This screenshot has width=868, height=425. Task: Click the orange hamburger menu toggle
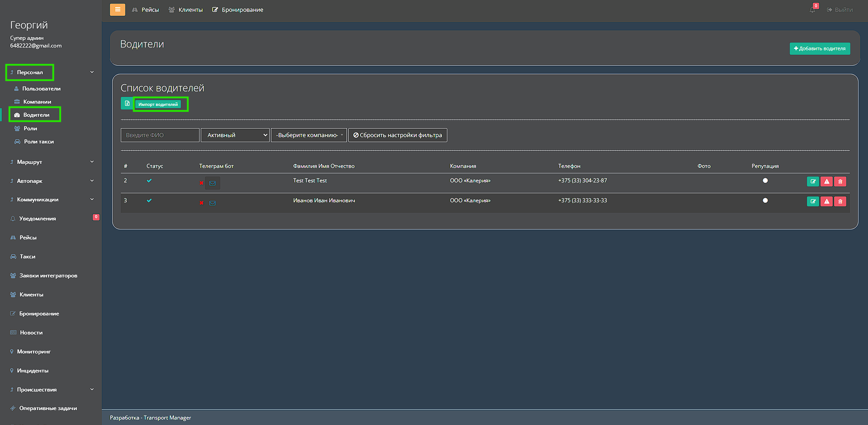tap(117, 10)
